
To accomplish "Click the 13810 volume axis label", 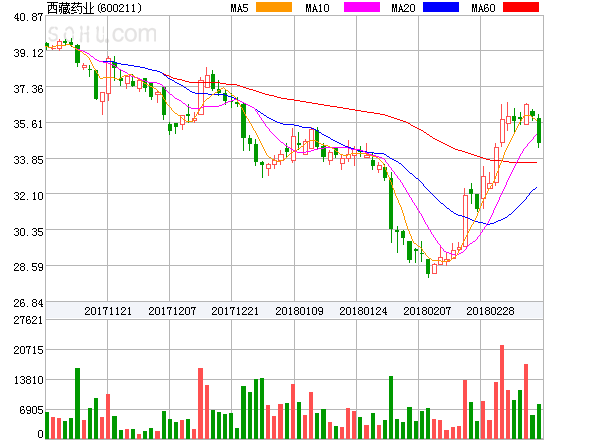I will [28, 380].
